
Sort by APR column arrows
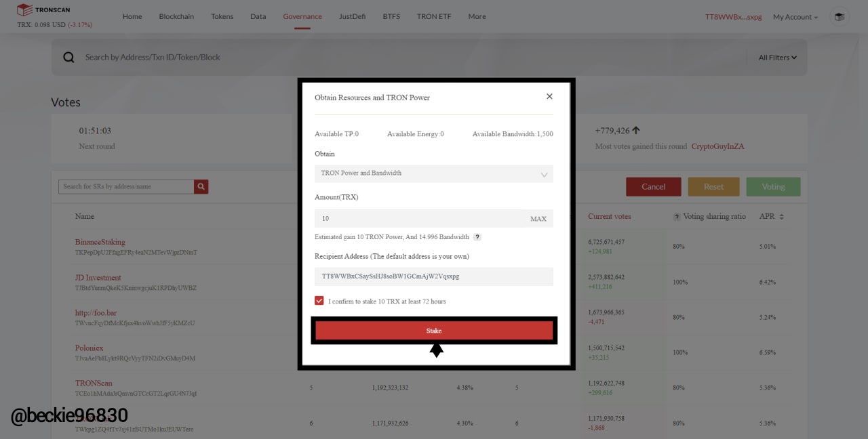pyautogui.click(x=781, y=217)
